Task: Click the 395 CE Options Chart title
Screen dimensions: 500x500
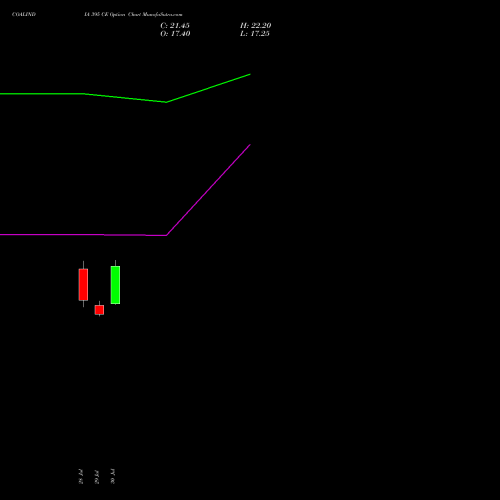Action: (x=133, y=14)
